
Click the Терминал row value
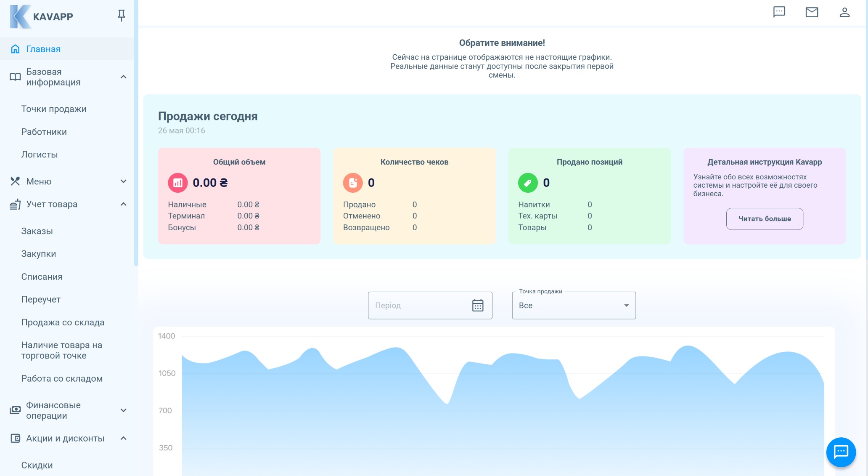click(x=248, y=216)
